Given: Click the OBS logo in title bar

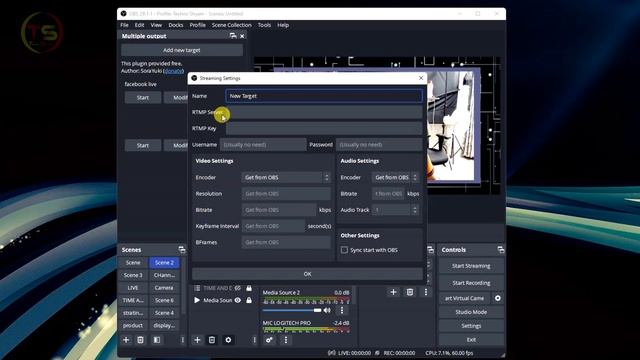Looking at the screenshot, I should (x=123, y=13).
